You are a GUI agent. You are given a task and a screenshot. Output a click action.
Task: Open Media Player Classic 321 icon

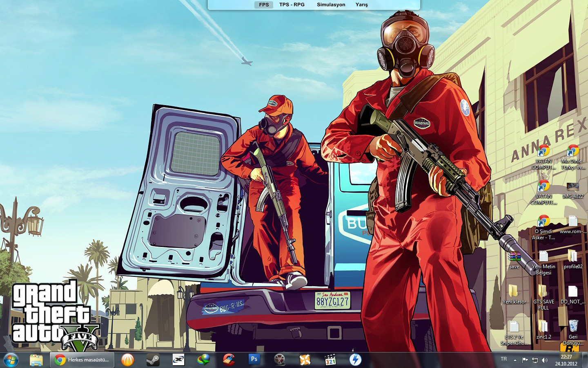click(x=330, y=360)
